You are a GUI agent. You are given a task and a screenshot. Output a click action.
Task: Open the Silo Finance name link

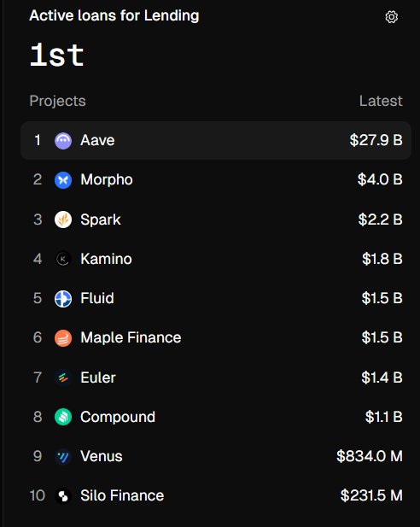(122, 495)
